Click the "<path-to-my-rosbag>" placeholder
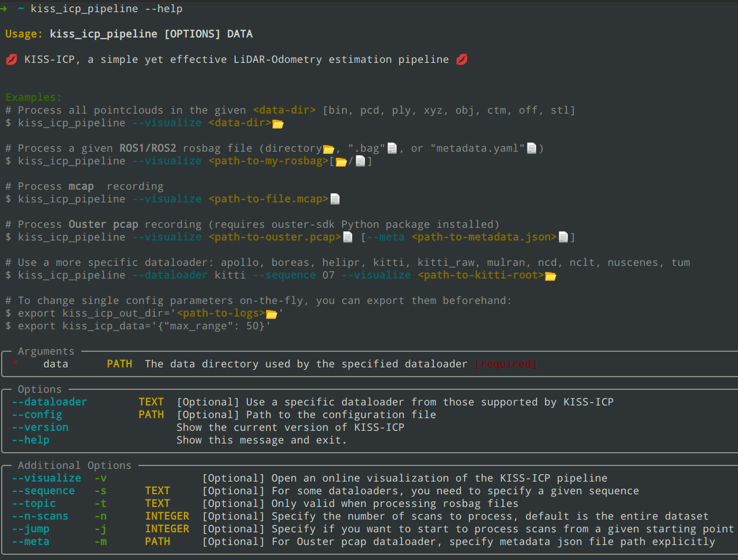The width and height of the screenshot is (738, 560). coord(269,161)
